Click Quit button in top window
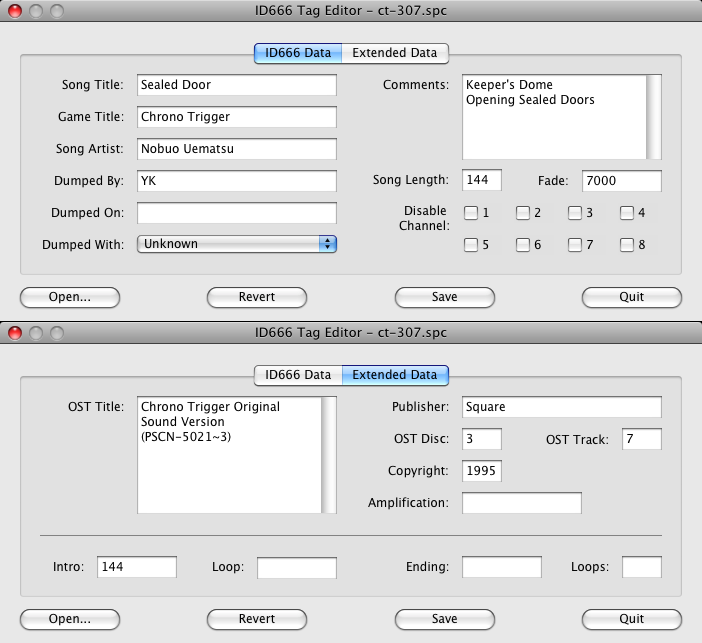Screen dimensions: 702x643 coord(632,297)
